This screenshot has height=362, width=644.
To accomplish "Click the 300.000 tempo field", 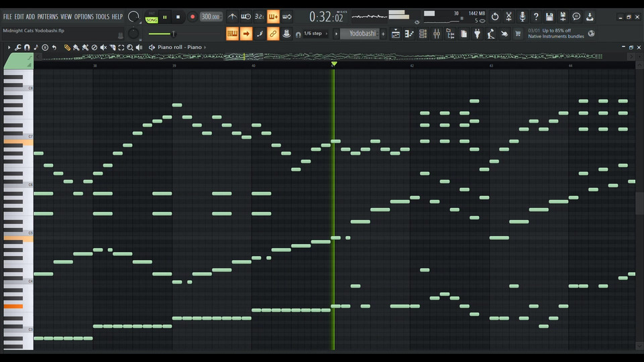I will tap(211, 17).
